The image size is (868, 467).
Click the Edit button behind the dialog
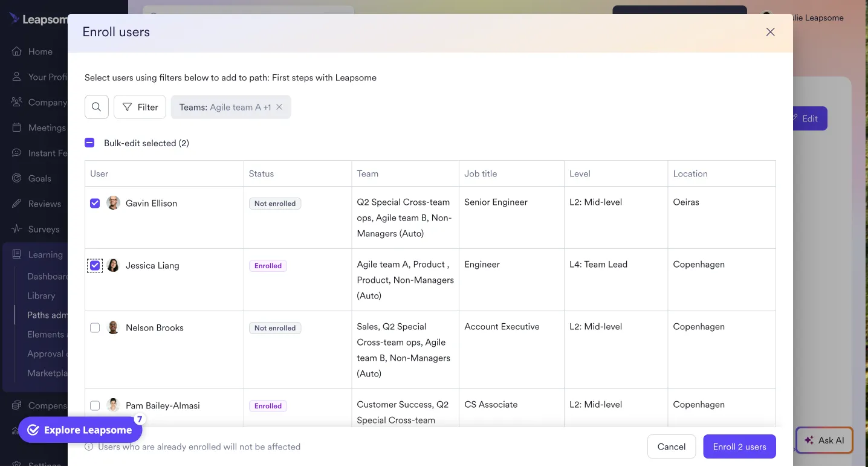click(809, 118)
